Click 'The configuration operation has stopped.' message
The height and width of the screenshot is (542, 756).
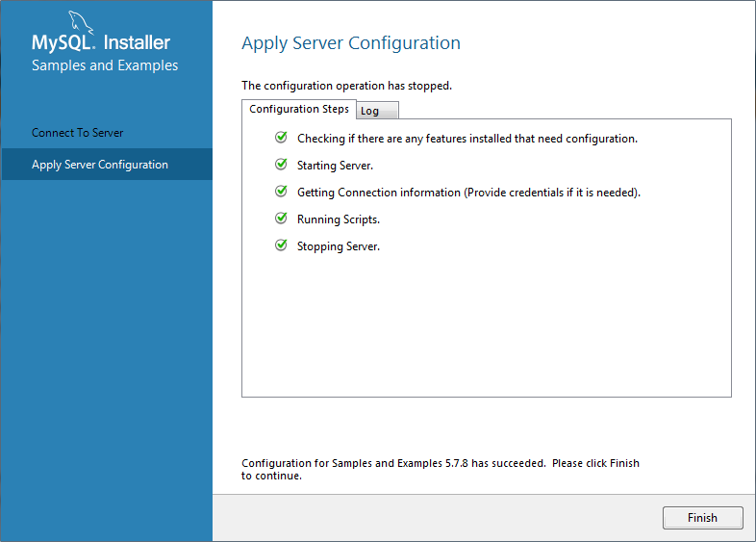click(346, 86)
